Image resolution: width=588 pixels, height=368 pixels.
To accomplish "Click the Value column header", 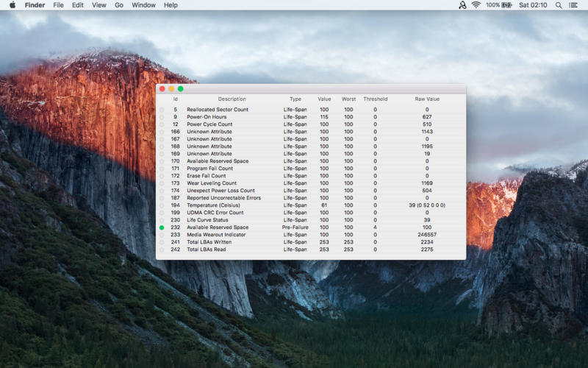I will coord(324,99).
